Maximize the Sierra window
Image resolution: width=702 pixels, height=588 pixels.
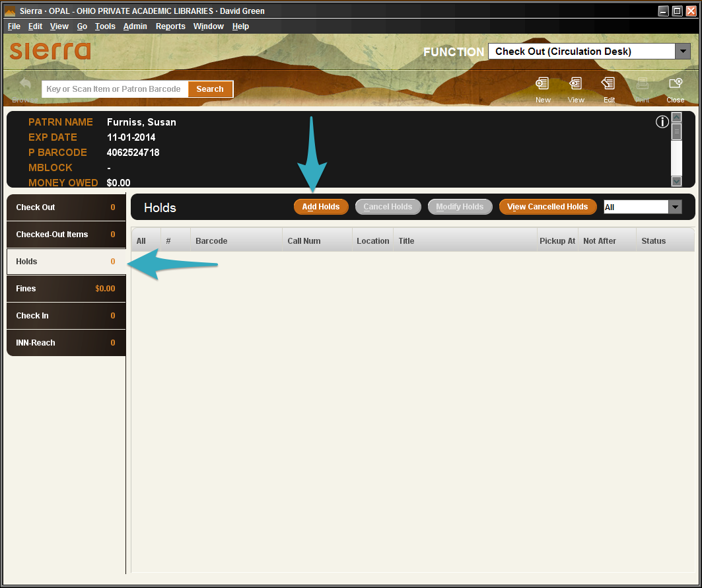[678, 11]
